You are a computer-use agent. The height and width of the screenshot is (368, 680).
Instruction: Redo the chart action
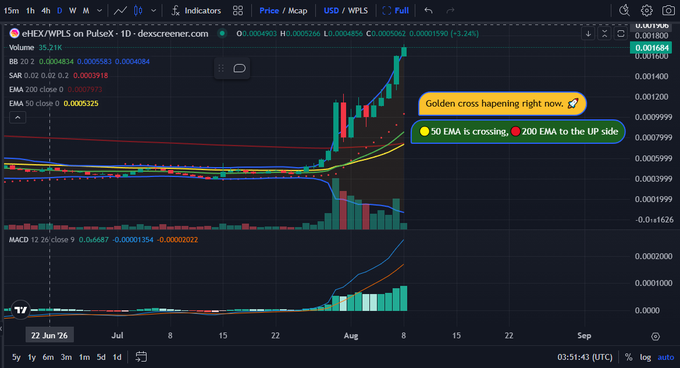(450, 10)
